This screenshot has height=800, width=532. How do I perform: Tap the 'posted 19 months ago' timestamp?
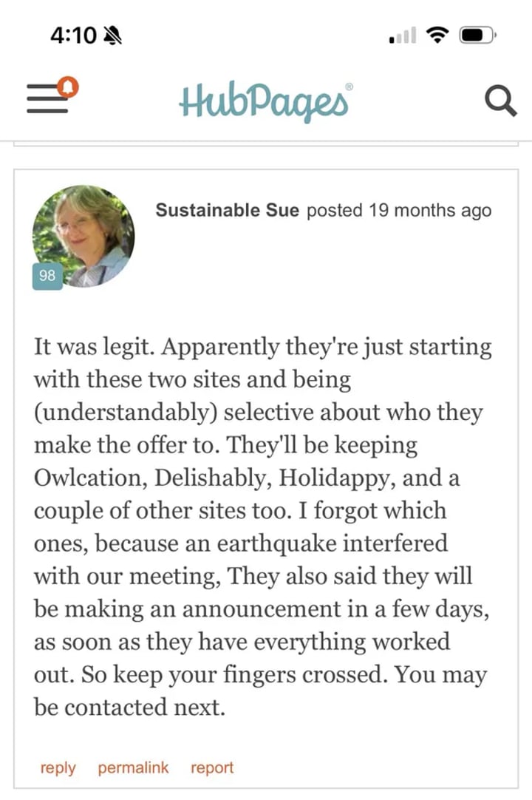399,210
